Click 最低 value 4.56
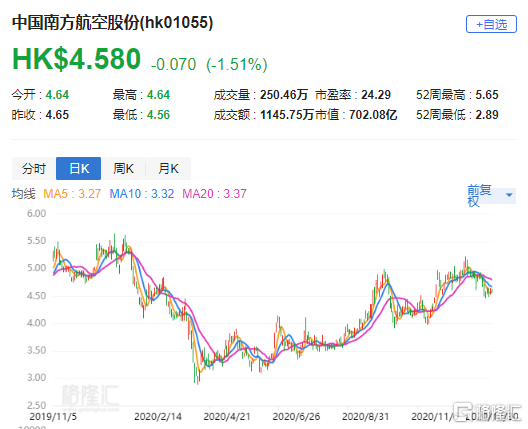The image size is (528, 429). pyautogui.click(x=158, y=115)
